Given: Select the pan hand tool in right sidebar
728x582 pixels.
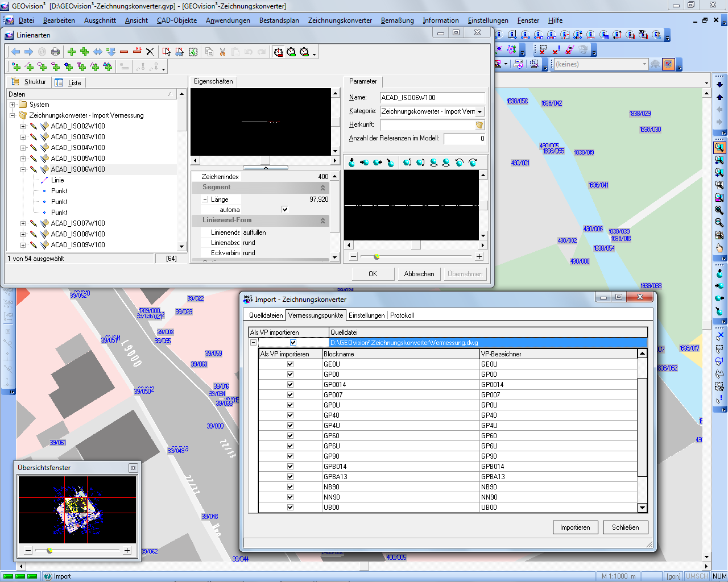Looking at the screenshot, I should pyautogui.click(x=719, y=248).
